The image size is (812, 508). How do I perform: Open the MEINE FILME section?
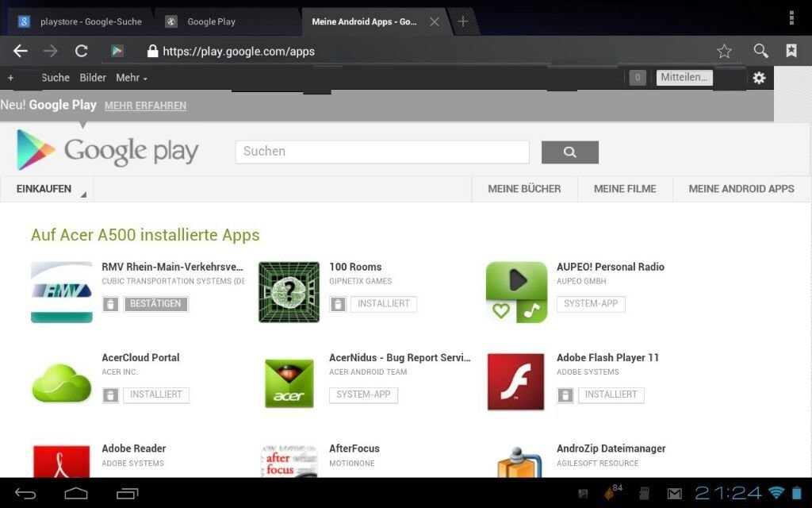(625, 189)
